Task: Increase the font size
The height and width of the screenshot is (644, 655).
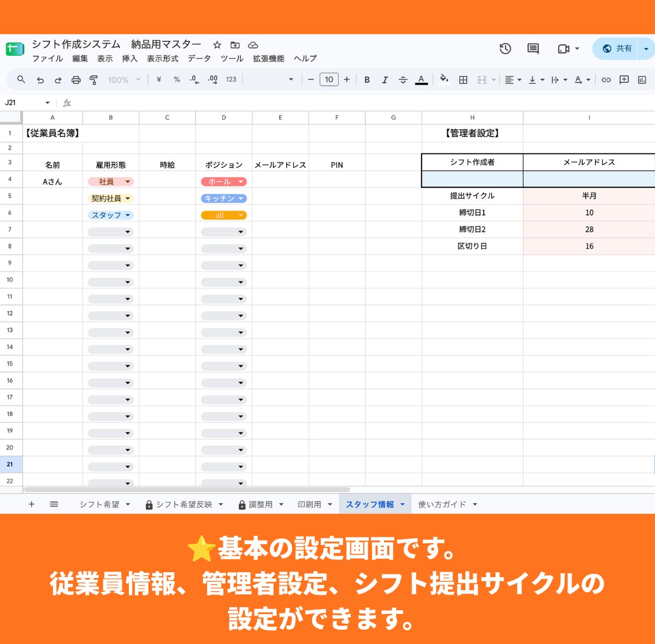Action: (347, 79)
